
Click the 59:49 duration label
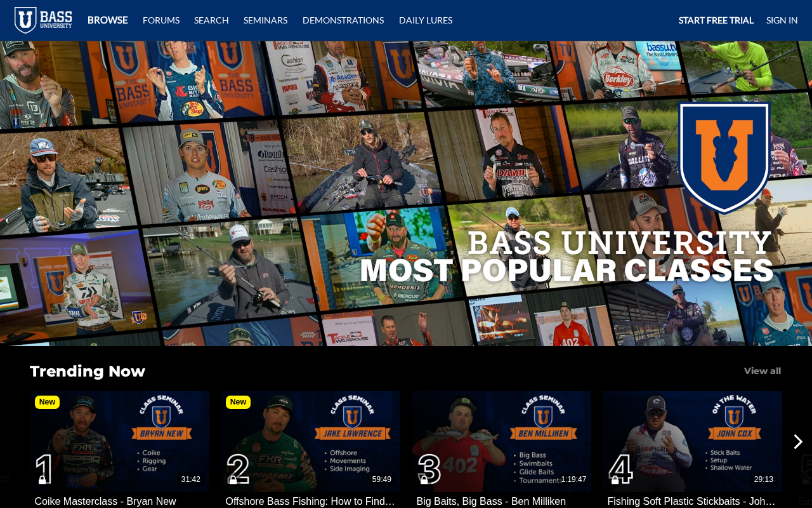[x=382, y=479]
